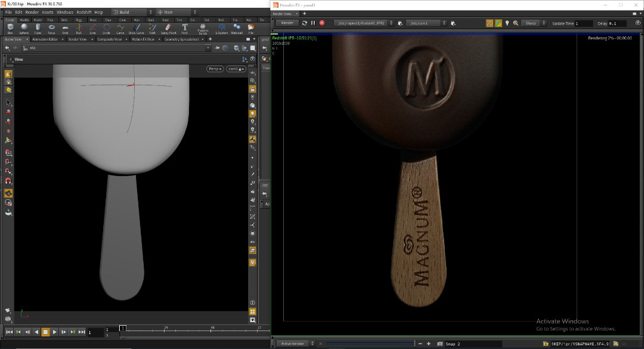Select the Line shelf tool
The width and height of the screenshot is (644, 349).
coord(93,29)
